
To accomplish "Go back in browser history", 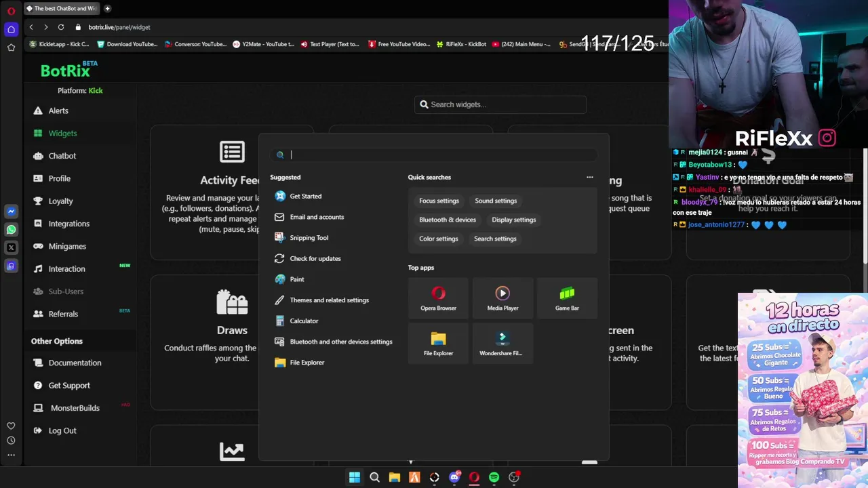I will 31,27.
